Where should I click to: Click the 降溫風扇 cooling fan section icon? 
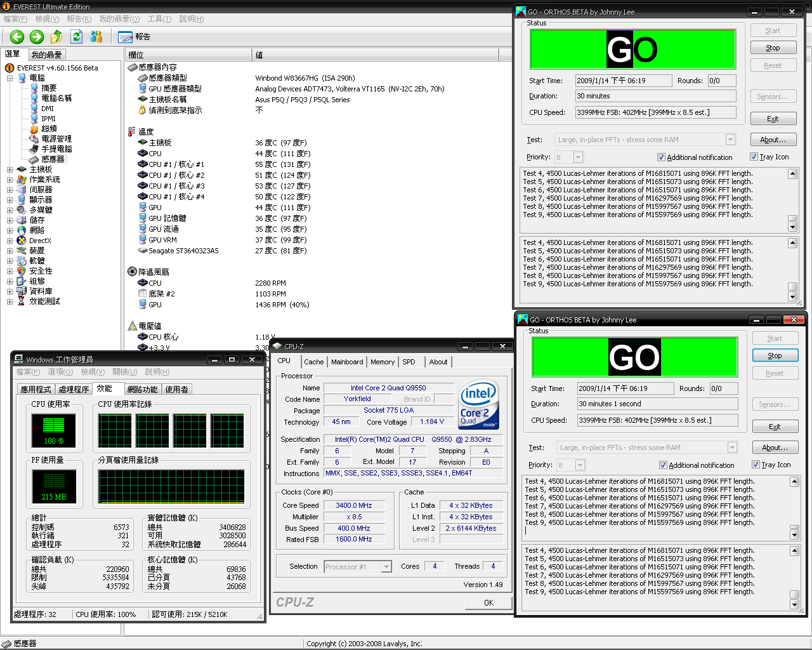tap(133, 272)
